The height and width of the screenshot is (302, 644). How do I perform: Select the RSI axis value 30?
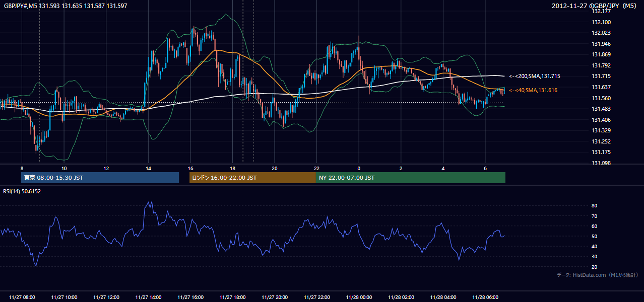pos(595,257)
